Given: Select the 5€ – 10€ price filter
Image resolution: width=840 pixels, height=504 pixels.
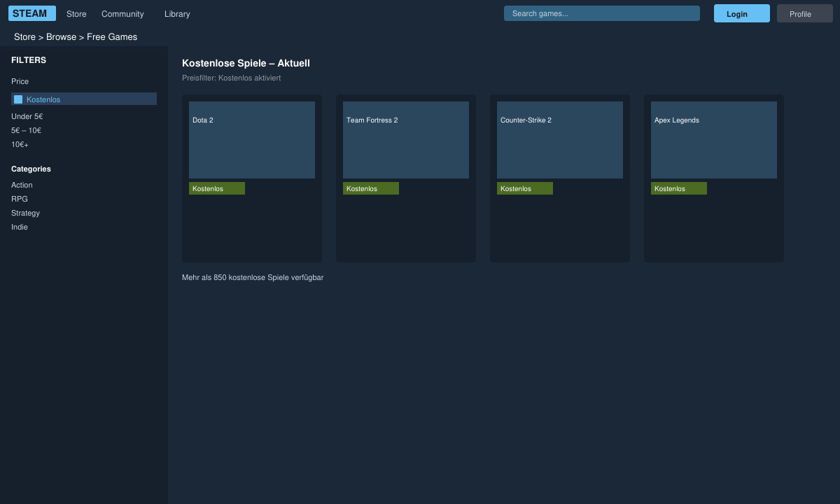Looking at the screenshot, I should [x=27, y=130].
